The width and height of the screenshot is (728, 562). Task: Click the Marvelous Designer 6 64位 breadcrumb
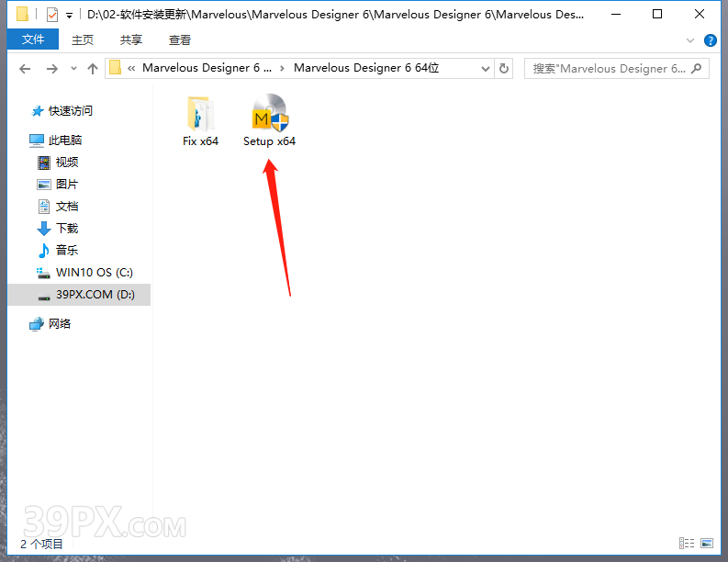coord(366,68)
